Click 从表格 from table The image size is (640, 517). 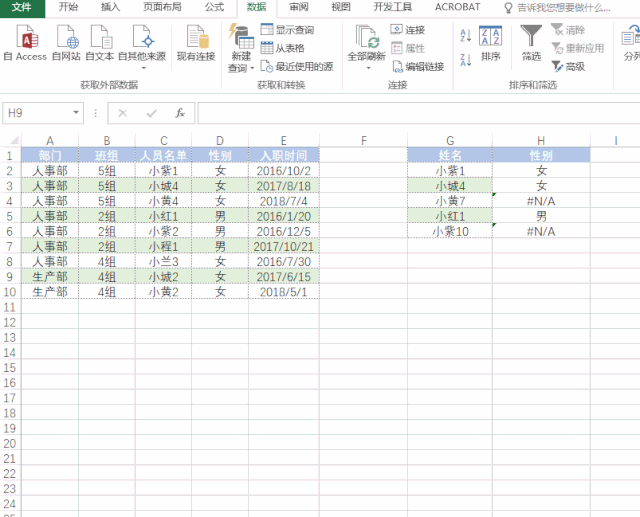[x=282, y=48]
